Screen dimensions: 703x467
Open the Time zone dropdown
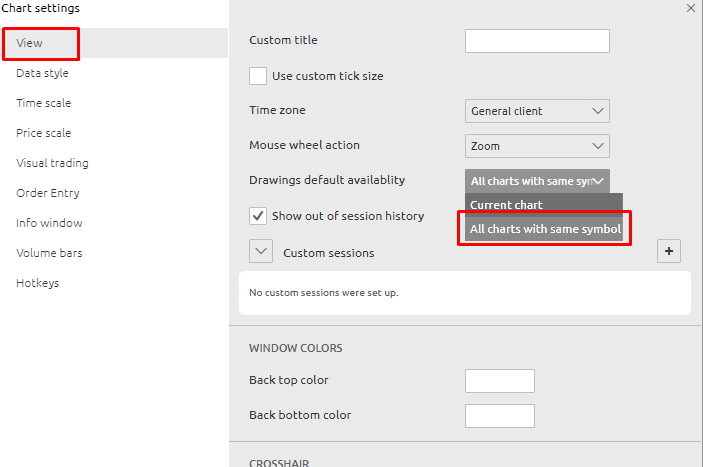[x=537, y=111]
